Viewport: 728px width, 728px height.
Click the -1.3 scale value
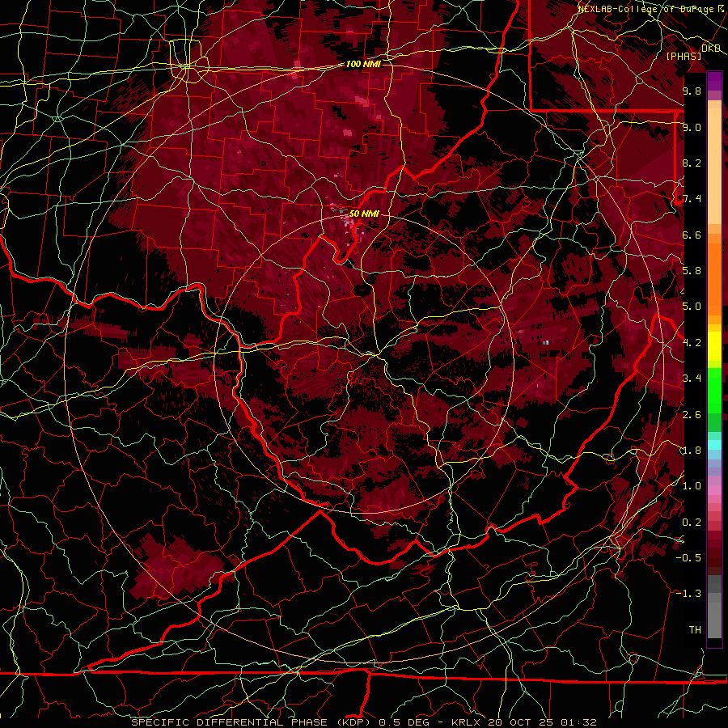(688, 594)
